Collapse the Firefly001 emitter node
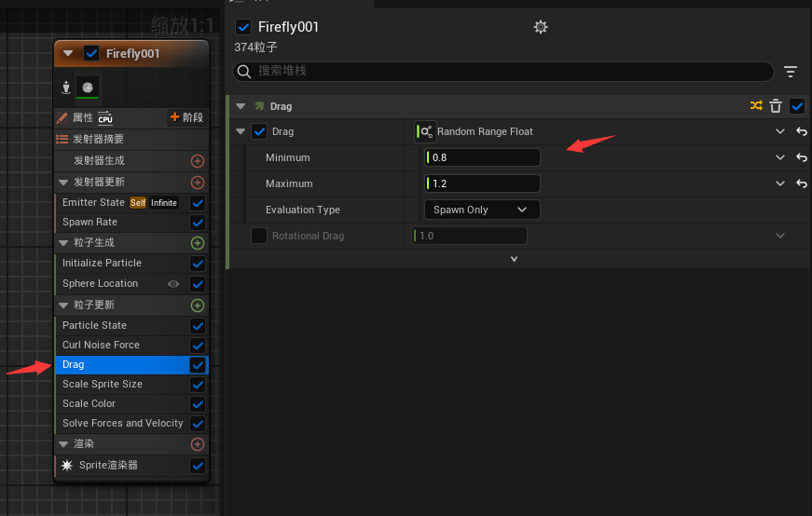This screenshot has width=812, height=516. (x=68, y=53)
